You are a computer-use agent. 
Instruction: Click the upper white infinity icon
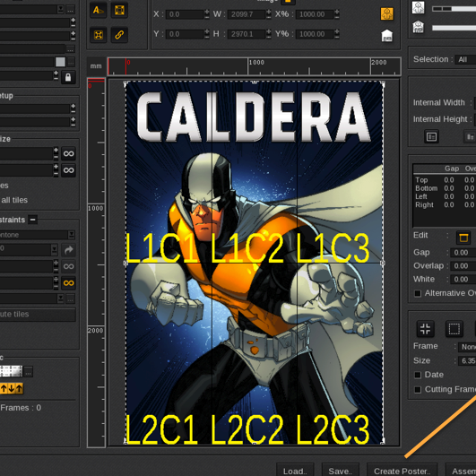tap(68, 153)
